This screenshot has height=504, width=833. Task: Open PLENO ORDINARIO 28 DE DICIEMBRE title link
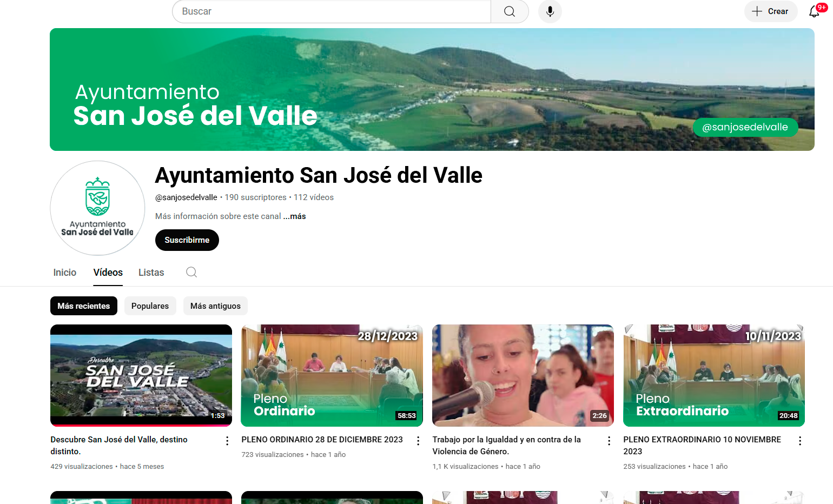[322, 440]
